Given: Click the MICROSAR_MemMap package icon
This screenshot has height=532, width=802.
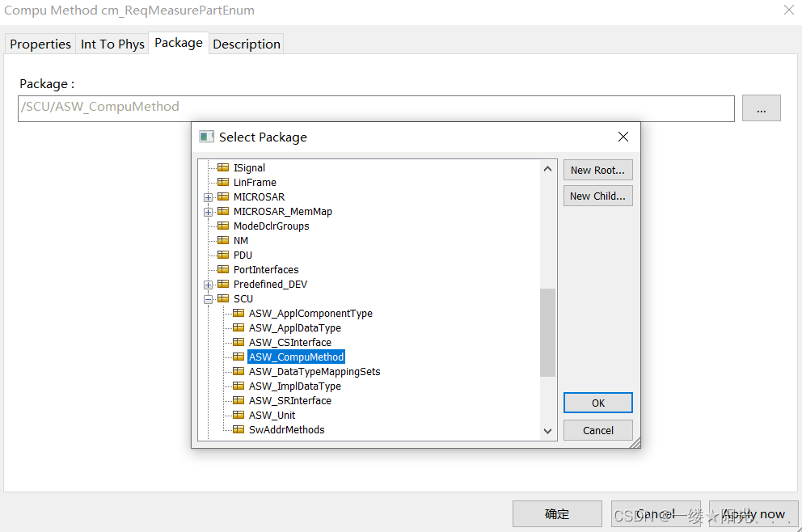Looking at the screenshot, I should [223, 211].
